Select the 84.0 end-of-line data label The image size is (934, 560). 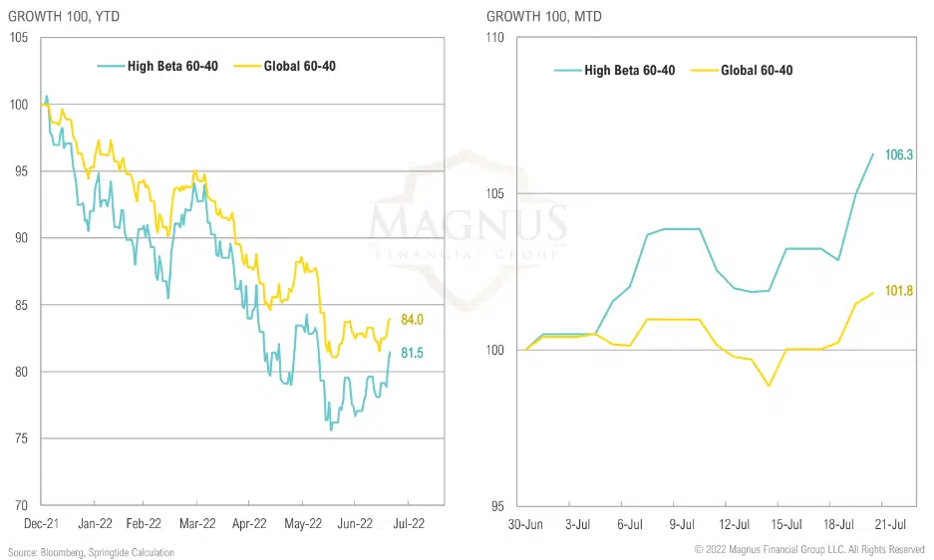coord(414,319)
